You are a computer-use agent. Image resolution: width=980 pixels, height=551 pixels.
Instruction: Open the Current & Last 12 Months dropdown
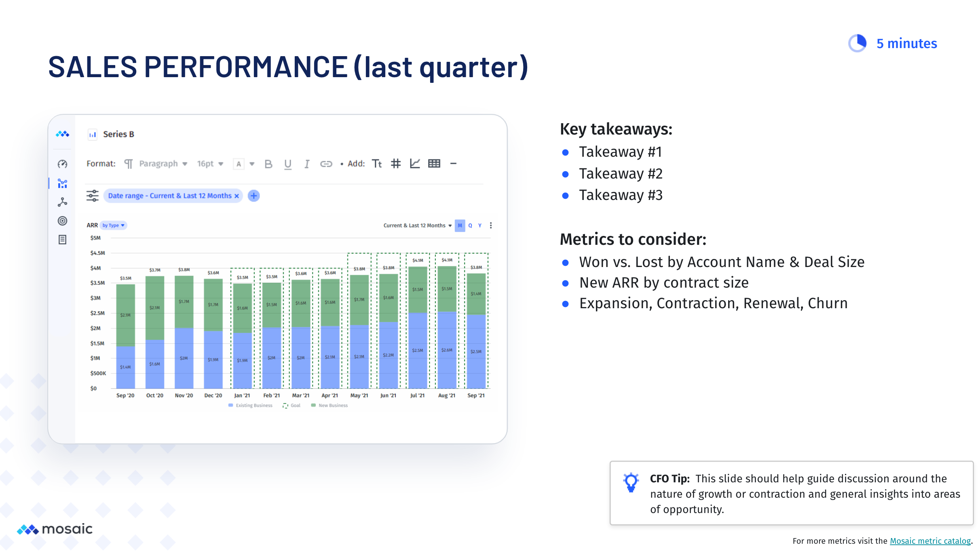[x=450, y=225]
